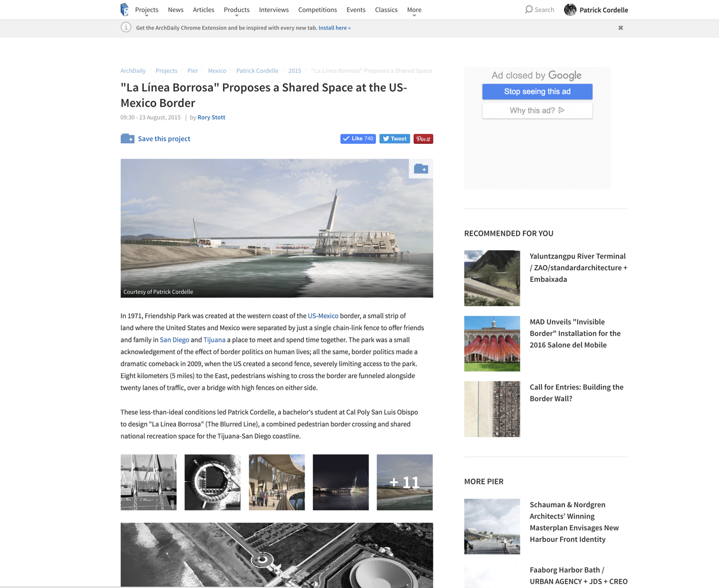Open Yaluntzangpu River Terminal article title
The image size is (719, 588).
pos(579,267)
